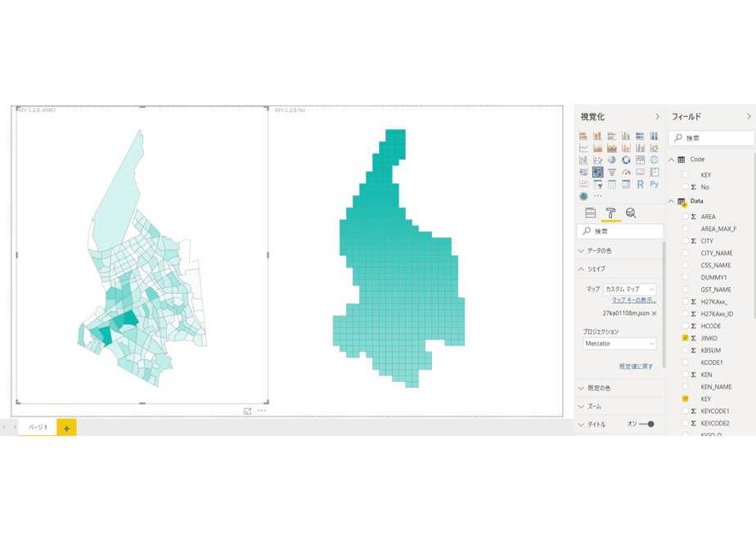Select the funnel chart visualization
Image resolution: width=756 pixels, height=540 pixels.
pos(612,172)
